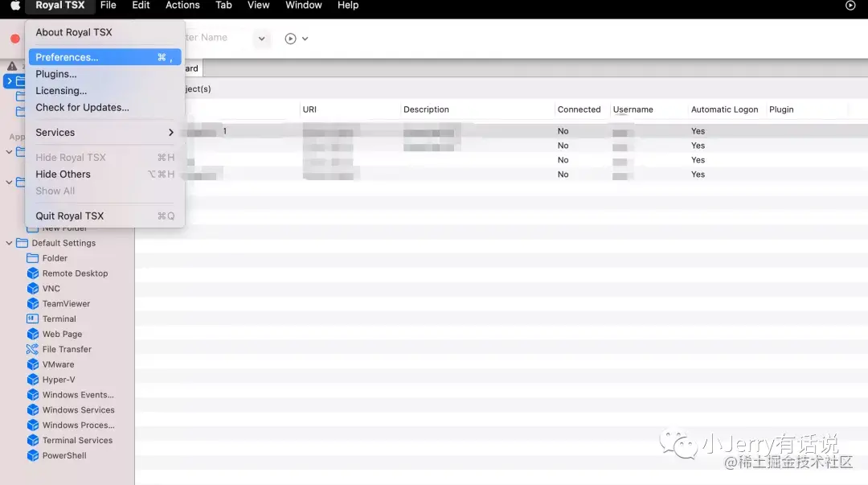Click the warning triangle icon in sidebar
868x485 pixels.
(x=11, y=66)
